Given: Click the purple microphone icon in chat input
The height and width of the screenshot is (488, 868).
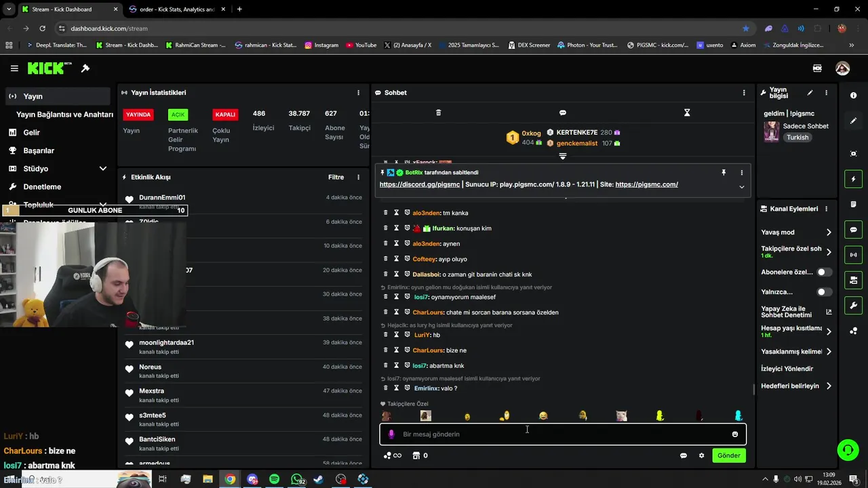Looking at the screenshot, I should (x=391, y=434).
